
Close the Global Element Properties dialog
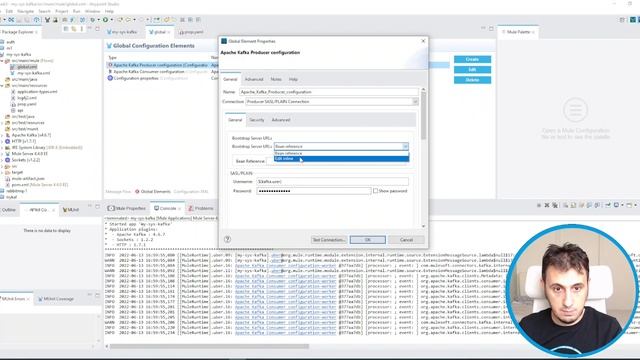point(423,41)
